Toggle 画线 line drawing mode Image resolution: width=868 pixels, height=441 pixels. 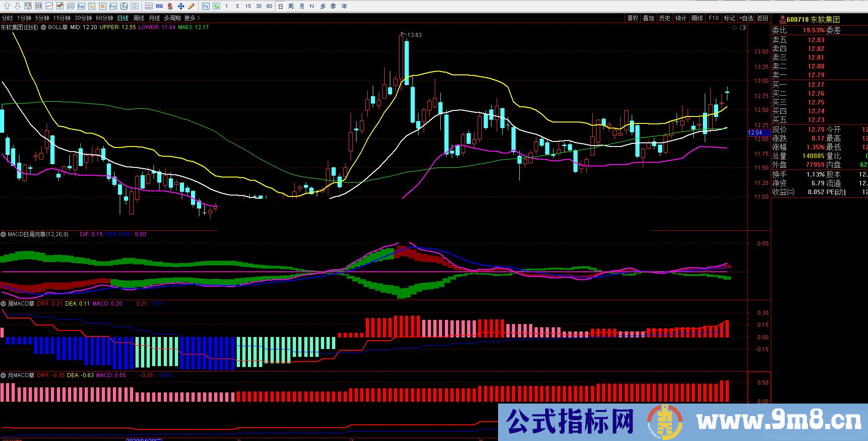click(697, 18)
